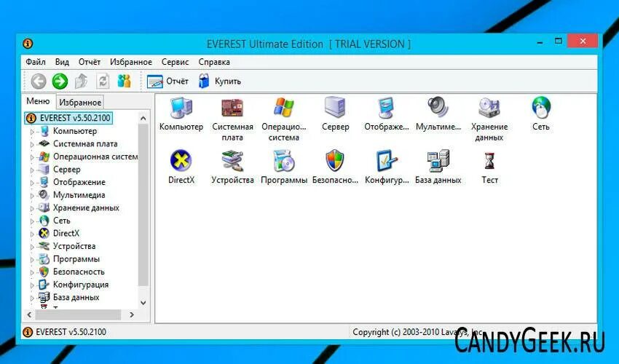619x364 pixels.
Task: Expand the Системная плата tree node
Action: [x=32, y=144]
